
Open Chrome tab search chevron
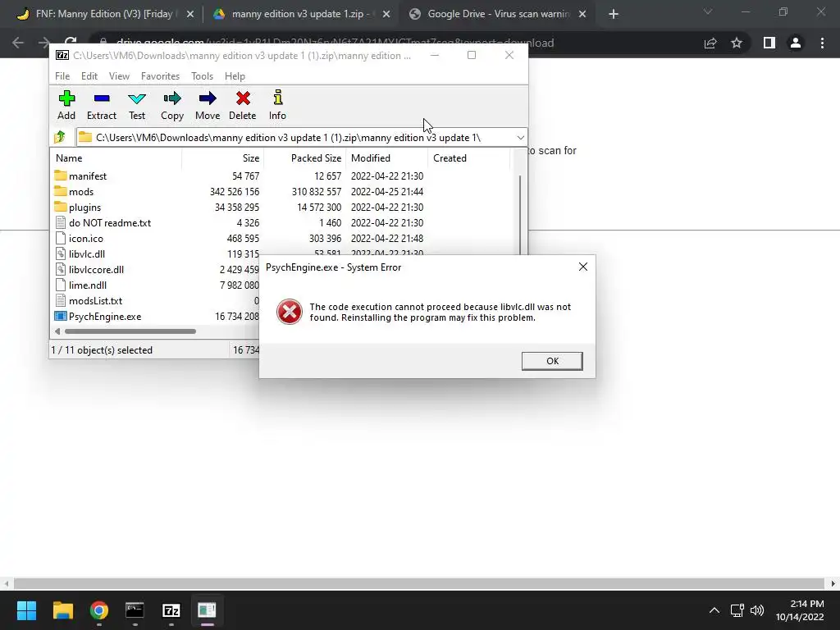click(708, 11)
